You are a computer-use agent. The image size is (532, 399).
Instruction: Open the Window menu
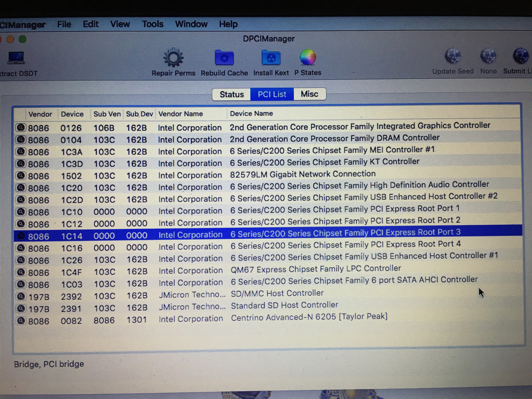[x=191, y=24]
